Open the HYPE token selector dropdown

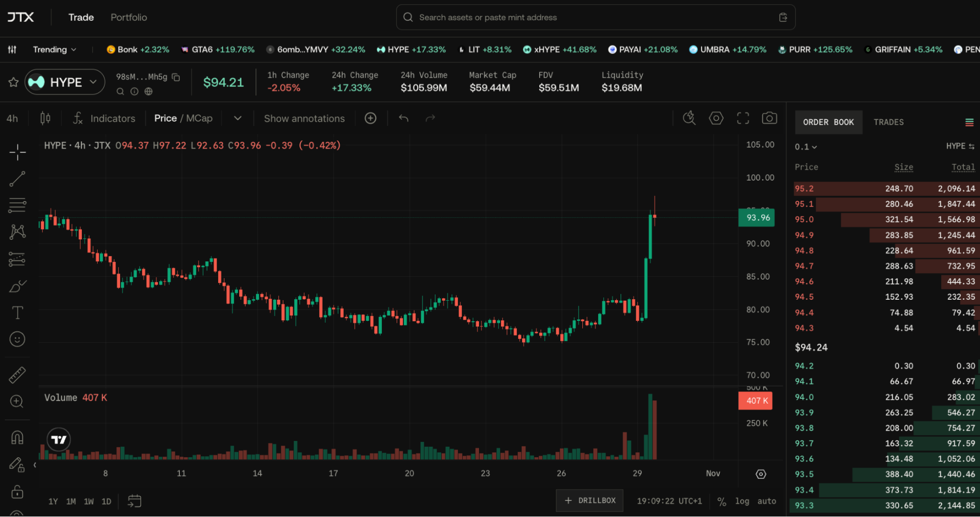pyautogui.click(x=65, y=82)
